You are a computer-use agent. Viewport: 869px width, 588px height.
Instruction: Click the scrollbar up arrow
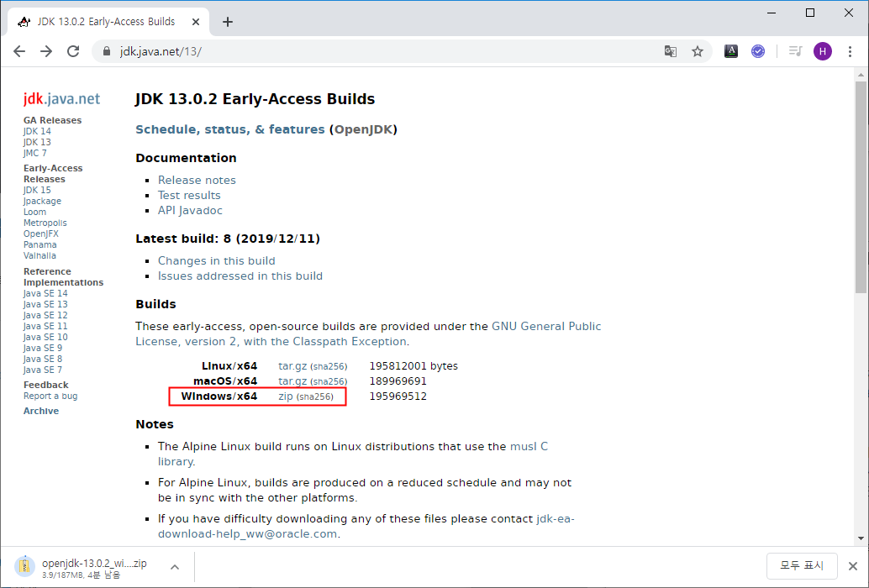pyautogui.click(x=861, y=75)
